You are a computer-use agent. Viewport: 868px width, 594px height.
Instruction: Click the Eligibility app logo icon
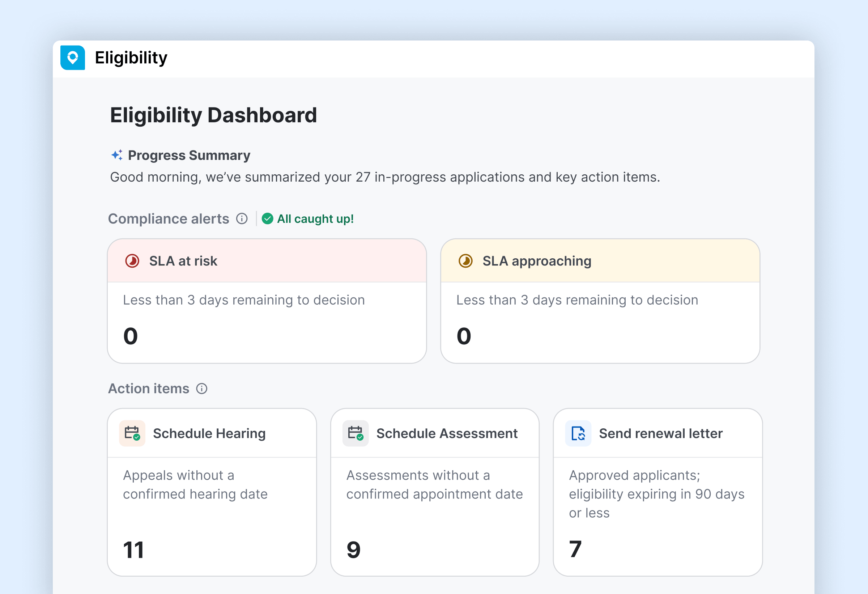click(73, 58)
